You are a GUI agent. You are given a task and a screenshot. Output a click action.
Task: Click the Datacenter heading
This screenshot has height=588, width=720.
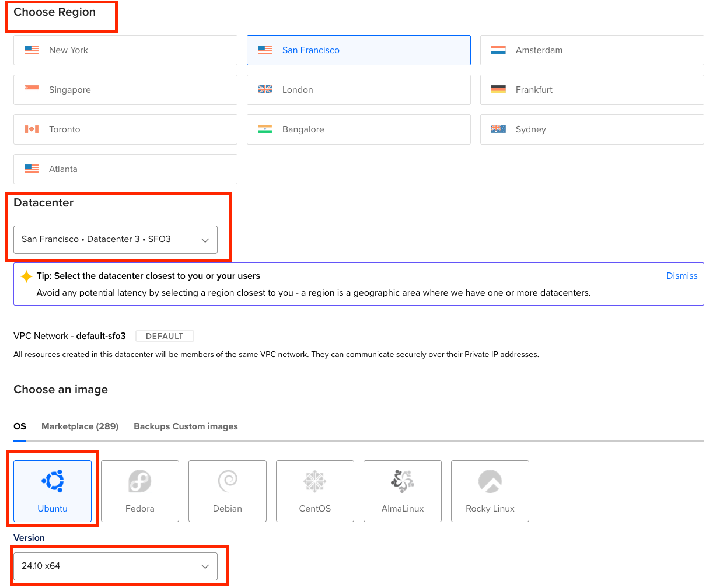coord(44,203)
